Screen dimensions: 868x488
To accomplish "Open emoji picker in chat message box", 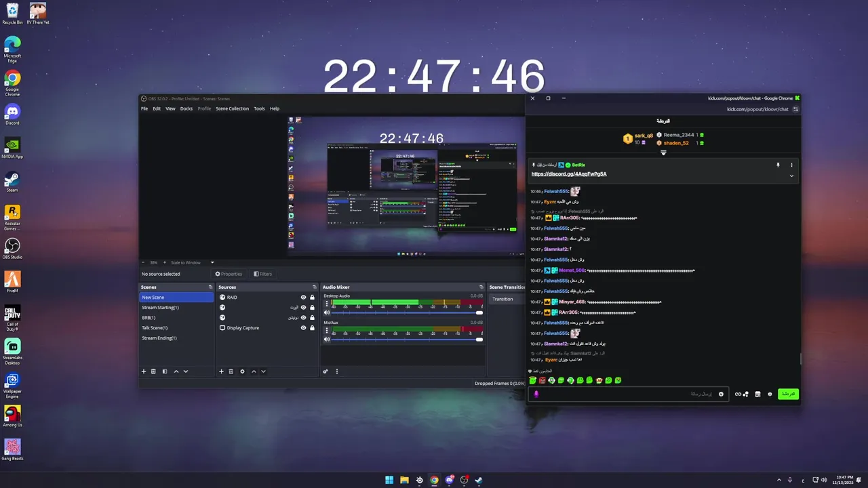I will click(x=721, y=394).
